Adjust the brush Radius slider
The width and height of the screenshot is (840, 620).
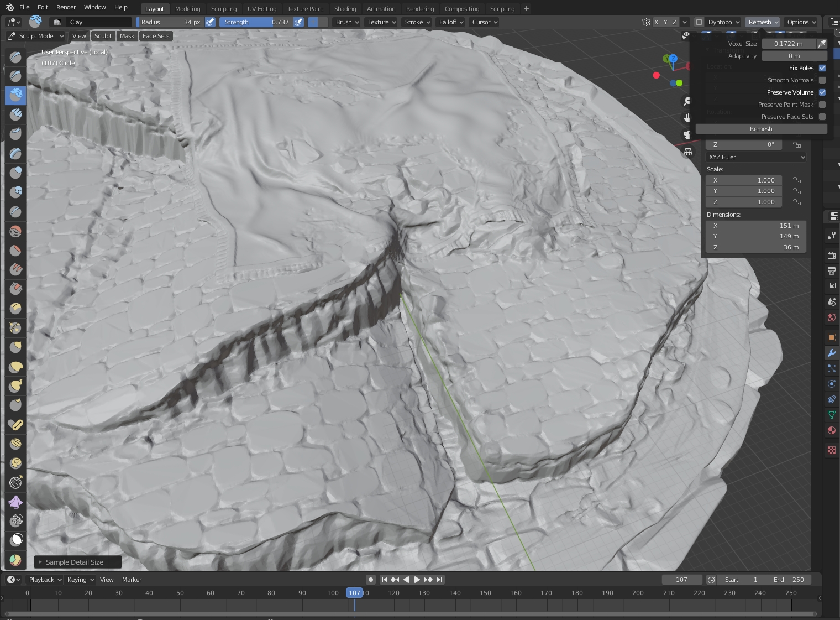coord(170,22)
